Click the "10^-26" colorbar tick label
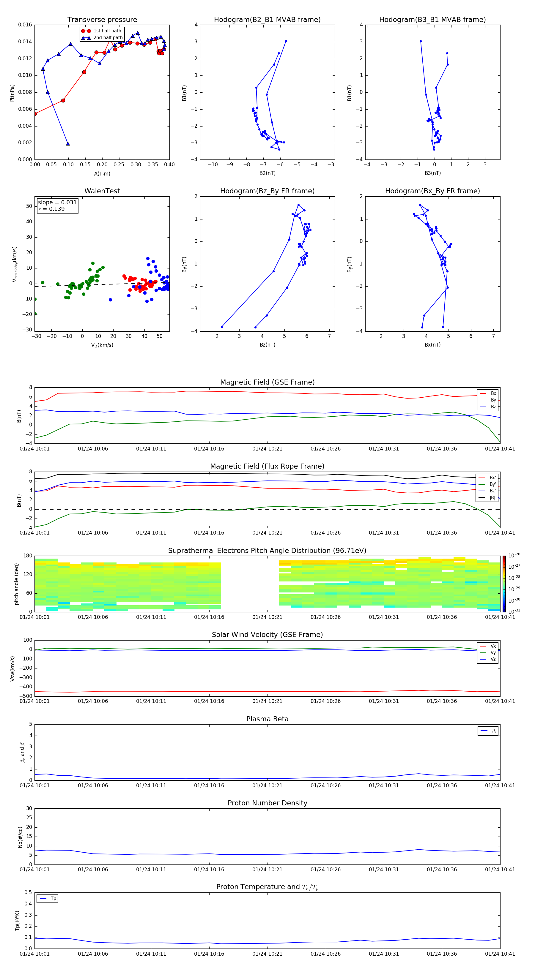 point(514,555)
